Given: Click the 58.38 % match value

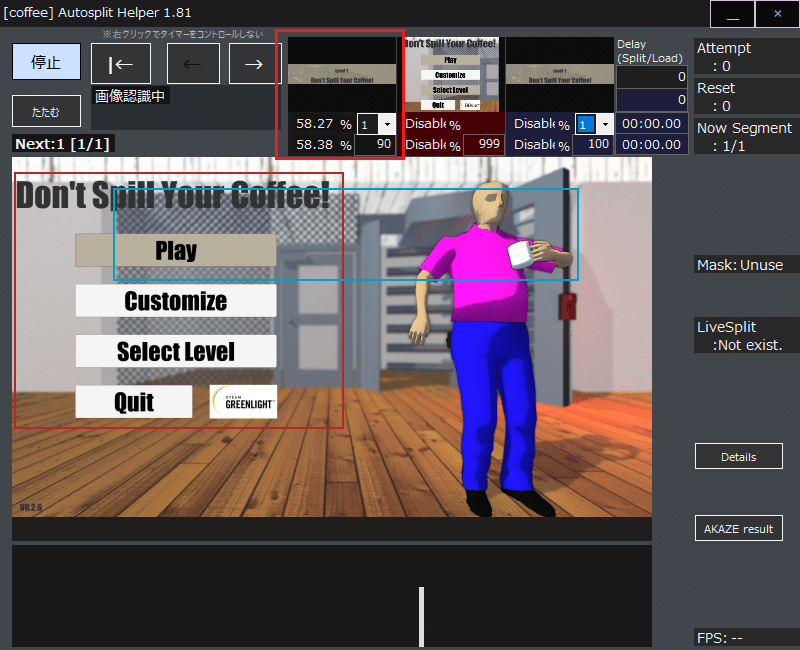Looking at the screenshot, I should [x=323, y=145].
